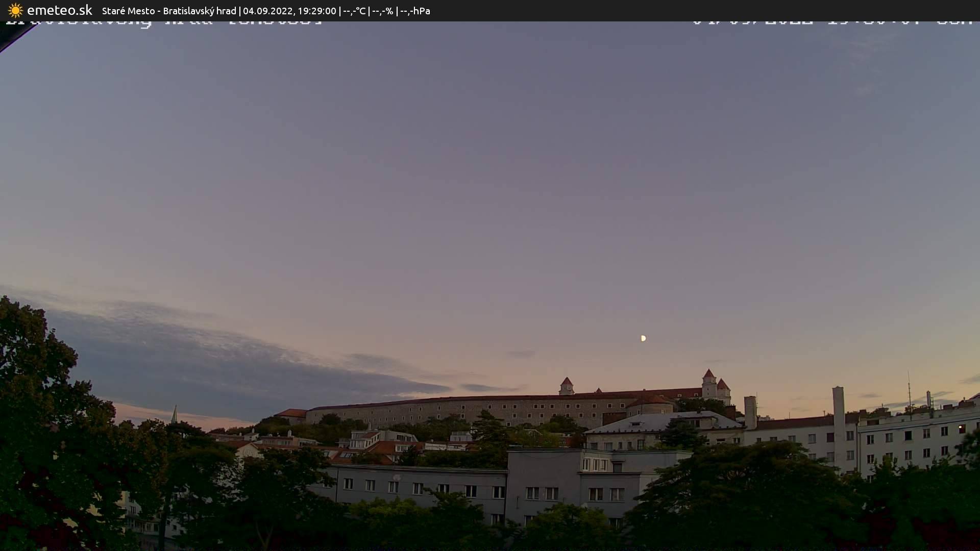Click the emeteo.sk sun logo icon
980x551 pixels.
[x=15, y=10]
